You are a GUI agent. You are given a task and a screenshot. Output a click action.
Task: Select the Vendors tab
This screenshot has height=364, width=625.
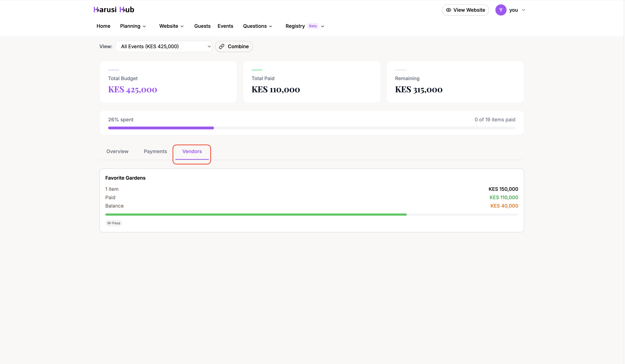(192, 151)
